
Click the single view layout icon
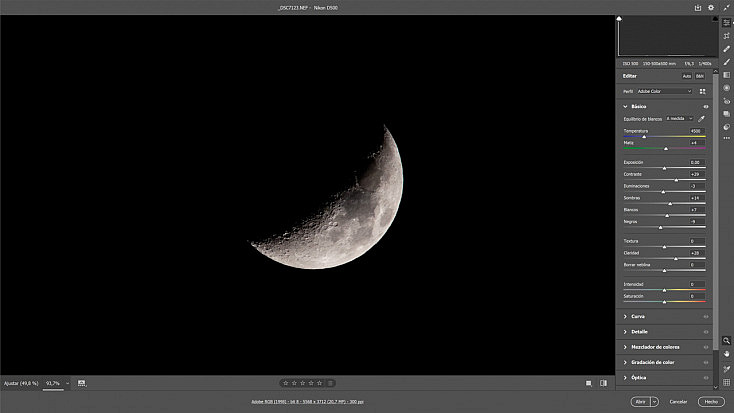588,383
